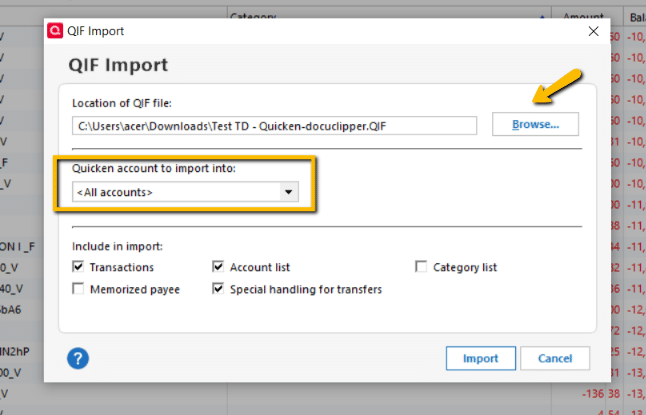
Task: Click the 'ON I _F' row in background register
Action: coord(17,247)
